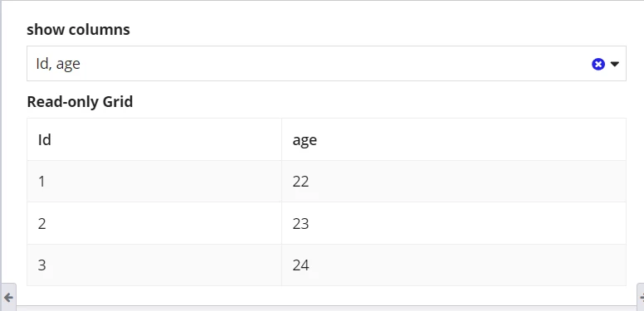Select the cell with Id 3
This screenshot has width=644, height=311.
coord(154,265)
